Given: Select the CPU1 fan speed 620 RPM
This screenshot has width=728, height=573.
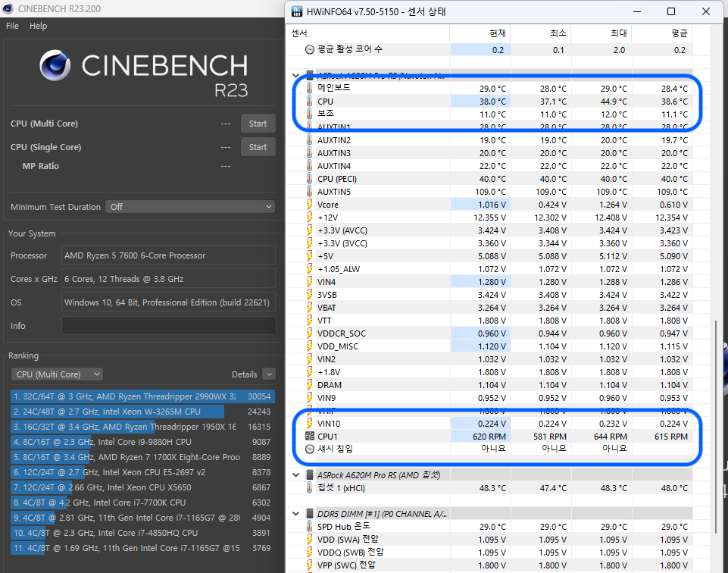Looking at the screenshot, I should pos(489,437).
